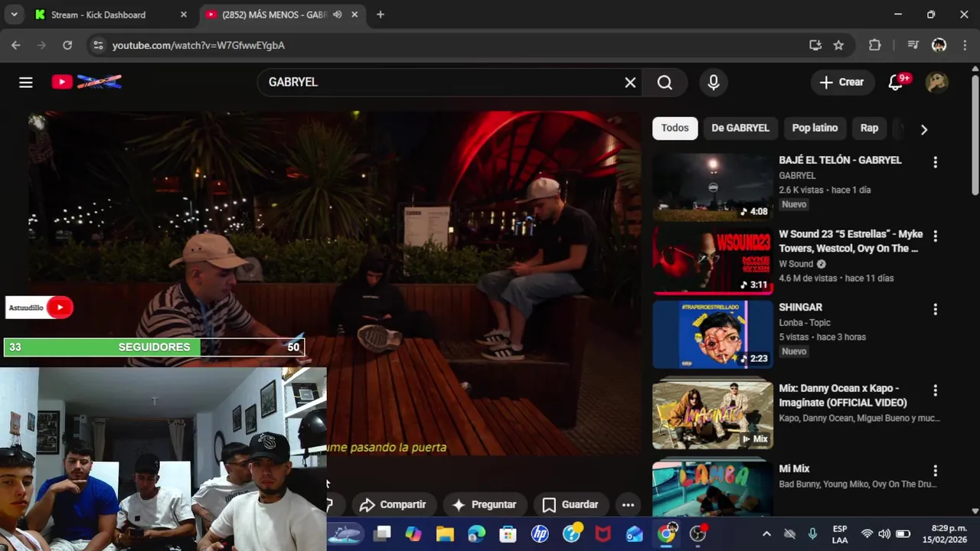Image resolution: width=980 pixels, height=551 pixels.
Task: Open more actions ellipsis below video
Action: 628,504
